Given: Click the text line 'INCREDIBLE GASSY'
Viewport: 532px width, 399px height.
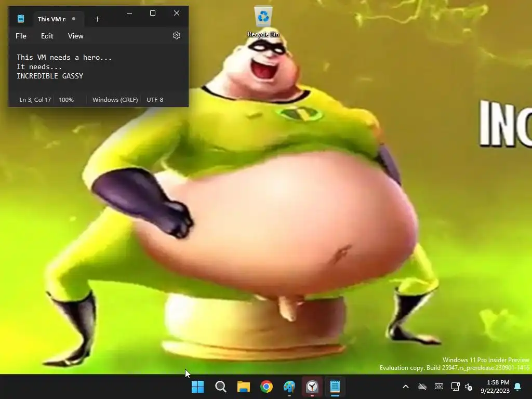Looking at the screenshot, I should (50, 76).
